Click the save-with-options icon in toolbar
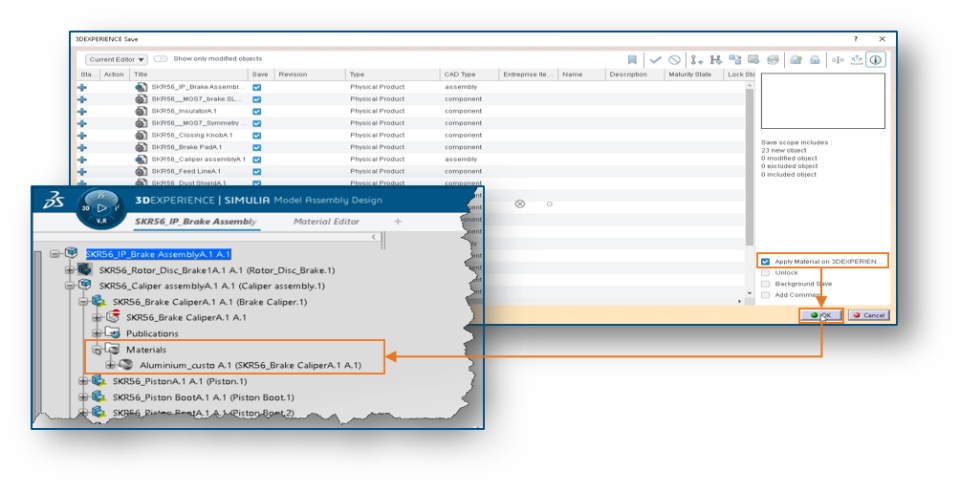Screen dimensions: 960x492 pos(754,59)
